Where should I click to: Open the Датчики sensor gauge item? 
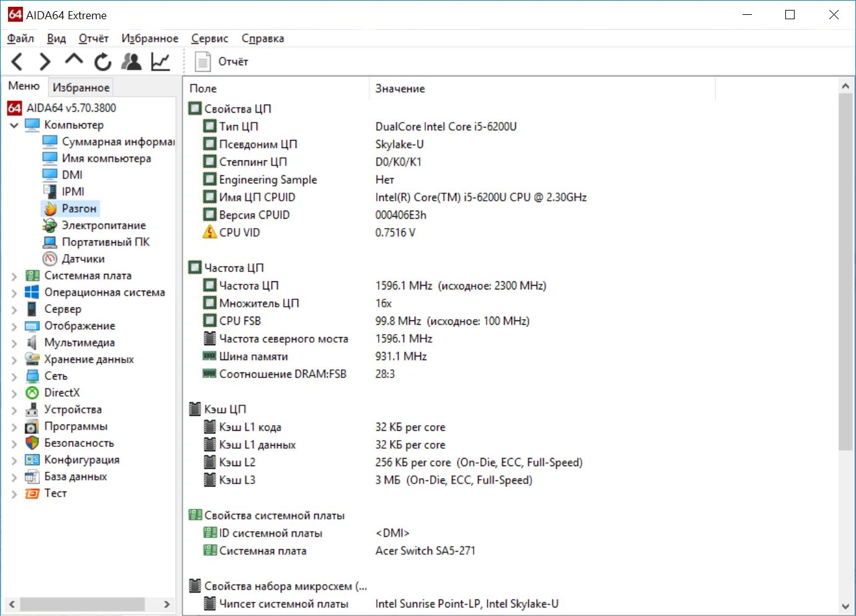pos(74,258)
